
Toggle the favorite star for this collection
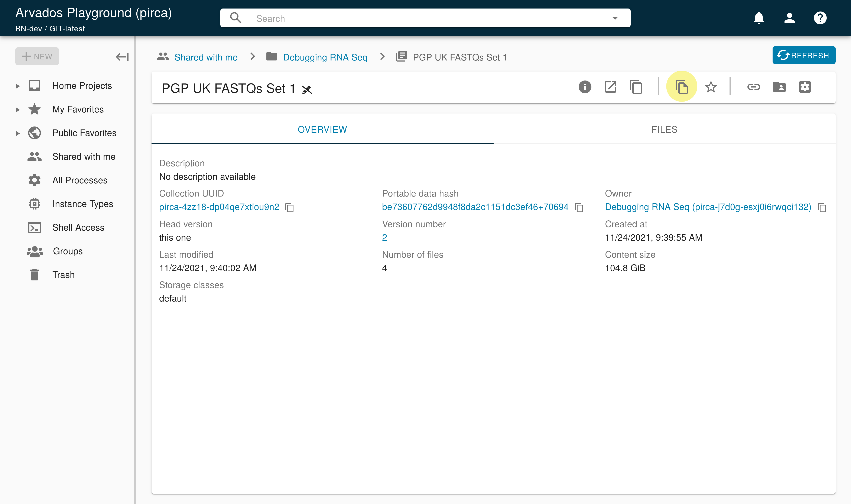711,87
